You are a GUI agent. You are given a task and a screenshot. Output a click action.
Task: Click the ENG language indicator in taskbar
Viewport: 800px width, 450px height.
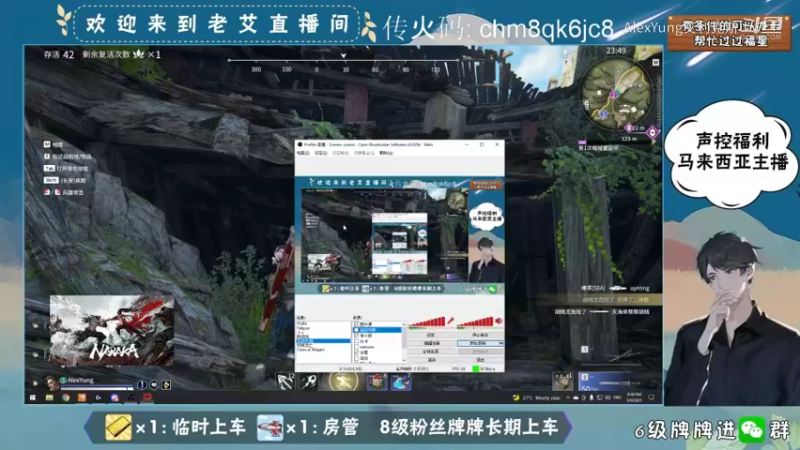(x=617, y=397)
